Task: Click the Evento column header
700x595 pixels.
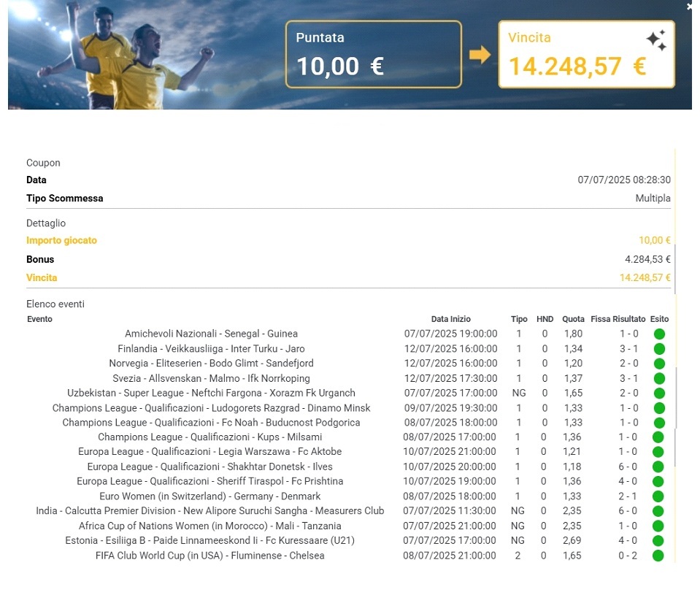Action: coord(39,319)
